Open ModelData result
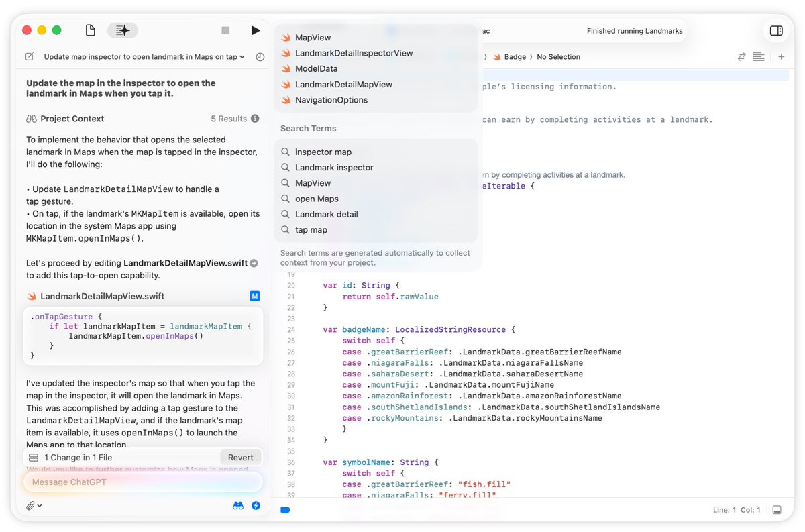Screen dimensions: 805x532 pos(316,68)
